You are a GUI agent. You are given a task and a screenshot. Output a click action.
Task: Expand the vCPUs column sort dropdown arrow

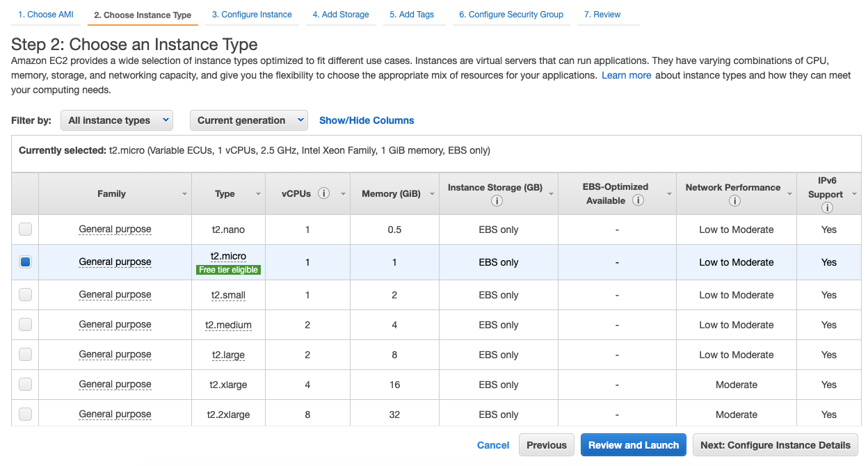(341, 193)
